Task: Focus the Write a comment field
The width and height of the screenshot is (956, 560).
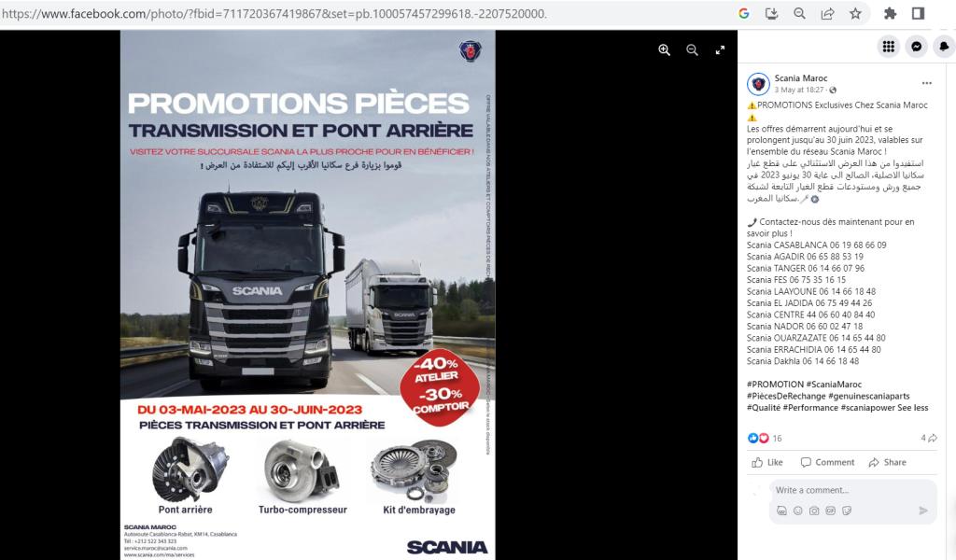Action: (852, 490)
